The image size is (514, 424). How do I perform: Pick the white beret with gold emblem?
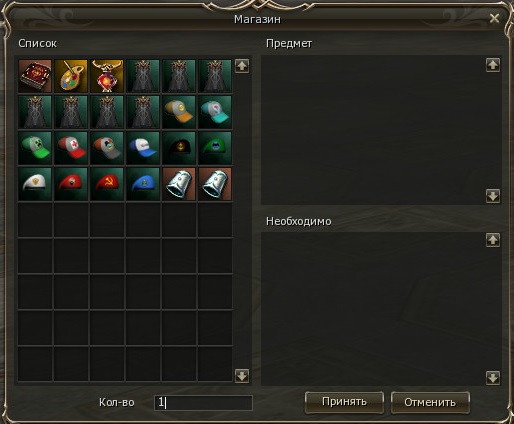35,184
